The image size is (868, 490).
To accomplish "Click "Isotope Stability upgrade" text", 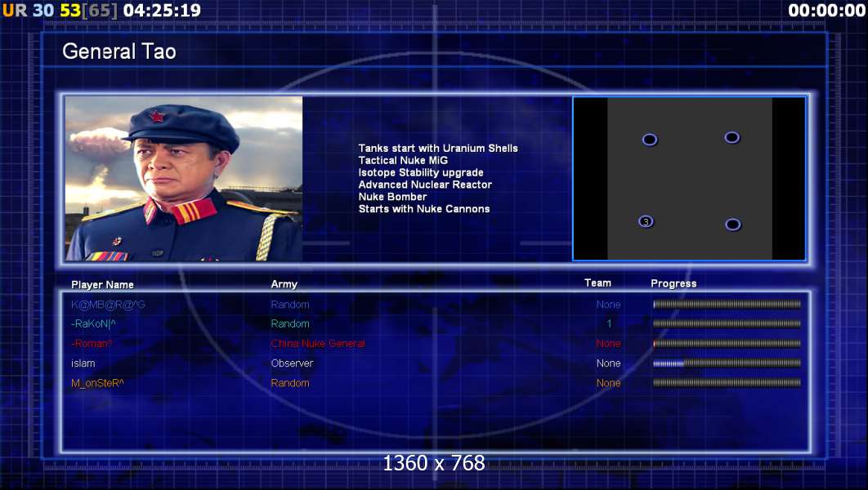I will 421,172.
